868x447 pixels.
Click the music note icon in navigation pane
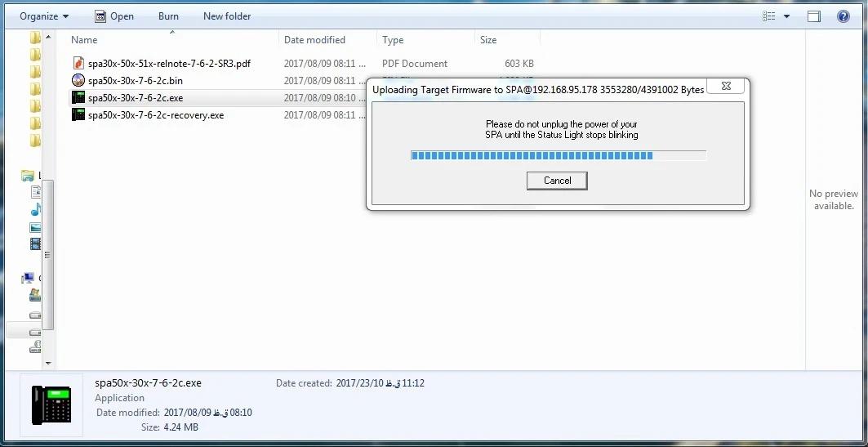click(35, 209)
